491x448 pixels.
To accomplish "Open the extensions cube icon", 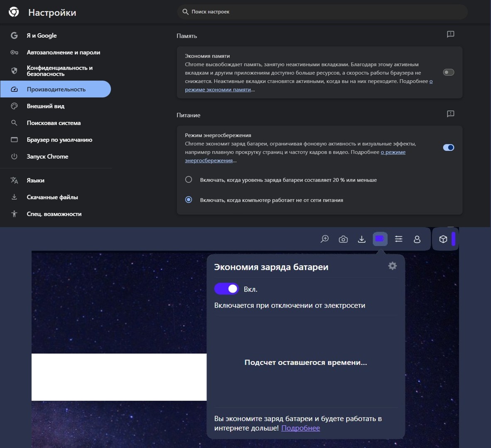I will click(x=443, y=239).
